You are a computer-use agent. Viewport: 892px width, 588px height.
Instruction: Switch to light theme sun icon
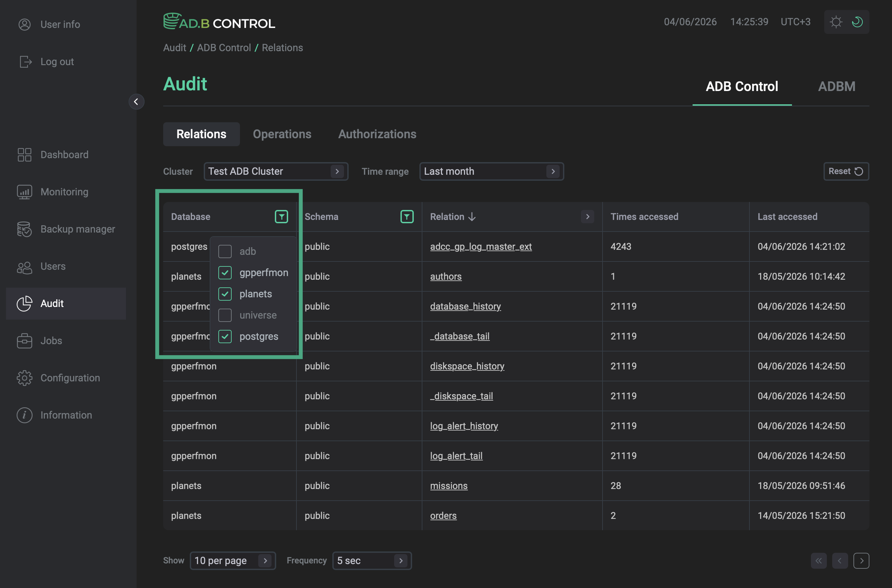pyautogui.click(x=836, y=22)
